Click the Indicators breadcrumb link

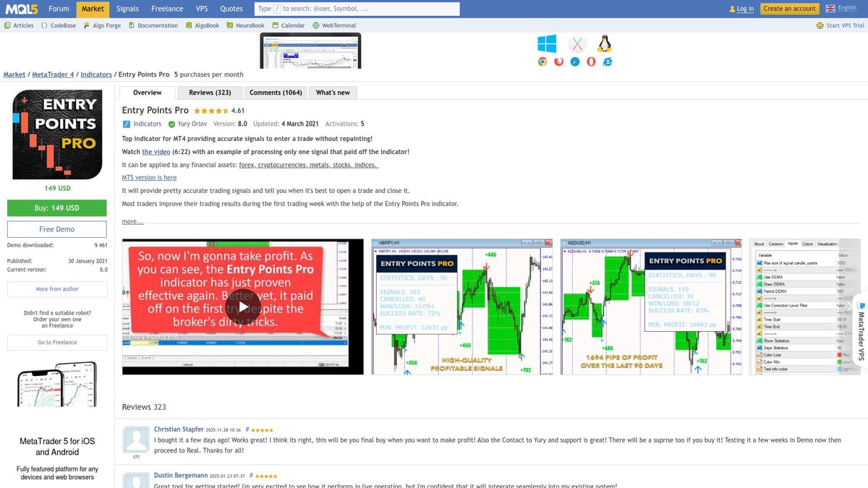(96, 74)
